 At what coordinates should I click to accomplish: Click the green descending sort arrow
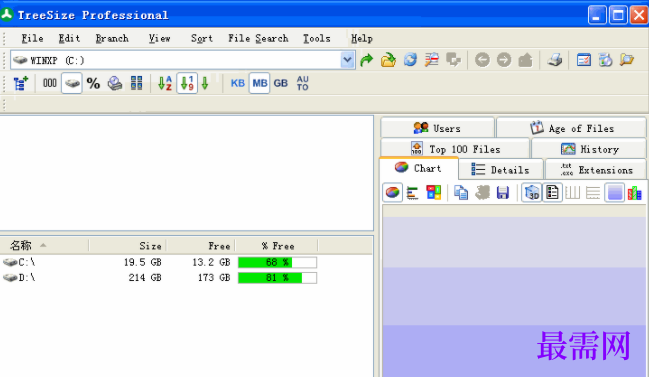click(205, 84)
